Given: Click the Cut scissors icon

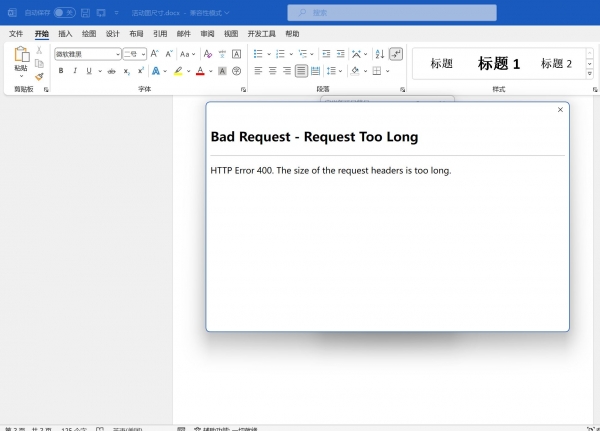Looking at the screenshot, I should [39, 50].
